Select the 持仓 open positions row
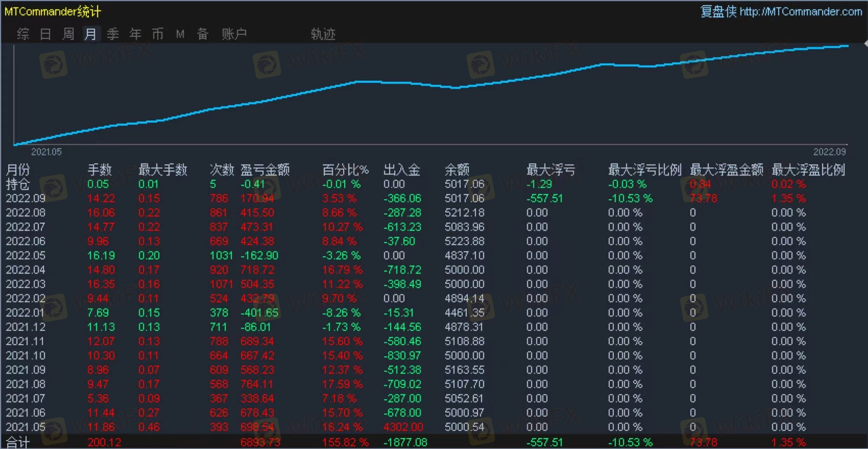 point(18,184)
